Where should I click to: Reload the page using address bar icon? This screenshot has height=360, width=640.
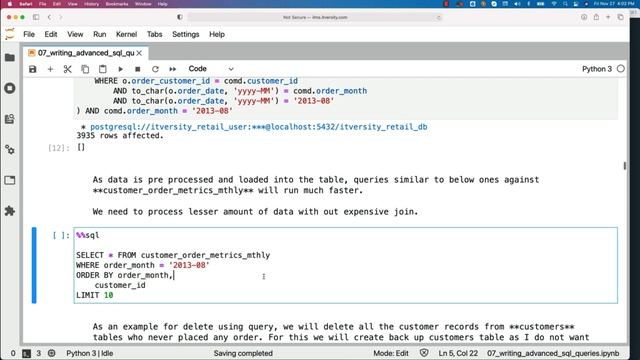(x=439, y=18)
